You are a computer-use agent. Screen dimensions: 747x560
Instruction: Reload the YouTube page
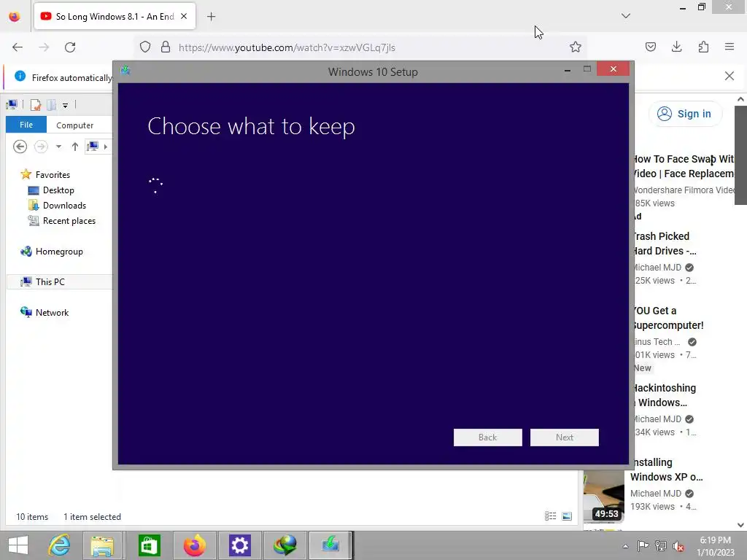coord(70,47)
